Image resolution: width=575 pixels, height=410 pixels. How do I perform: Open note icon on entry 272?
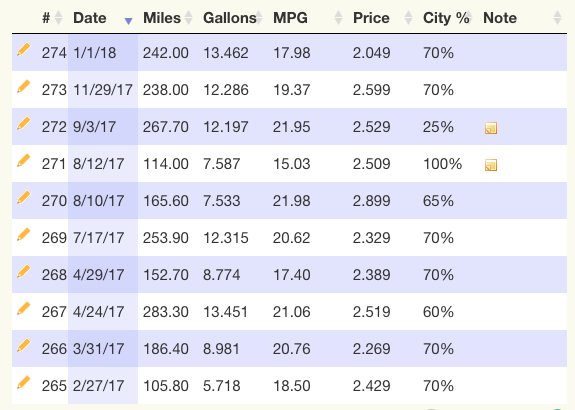pos(491,128)
